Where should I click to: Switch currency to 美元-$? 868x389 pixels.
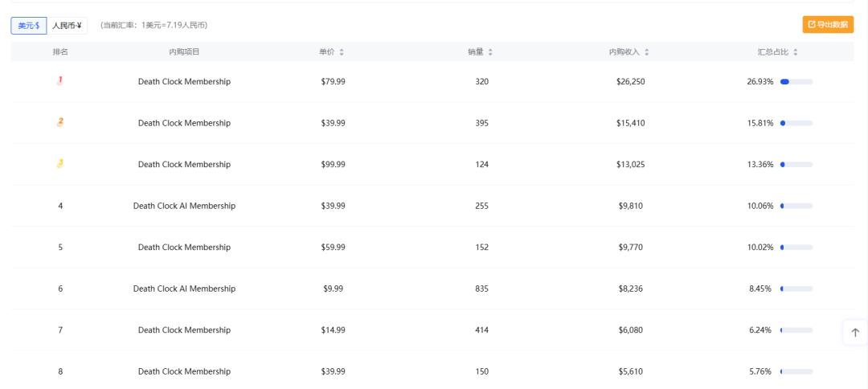28,26
